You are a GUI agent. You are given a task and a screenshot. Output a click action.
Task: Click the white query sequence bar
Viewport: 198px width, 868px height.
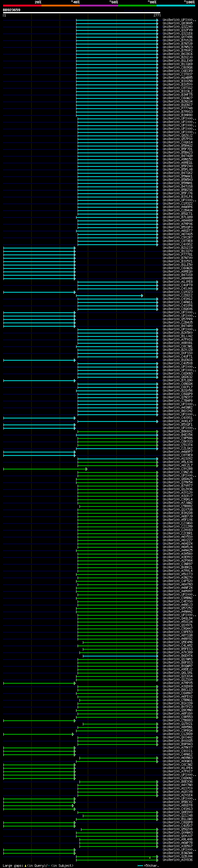(x=82, y=13)
